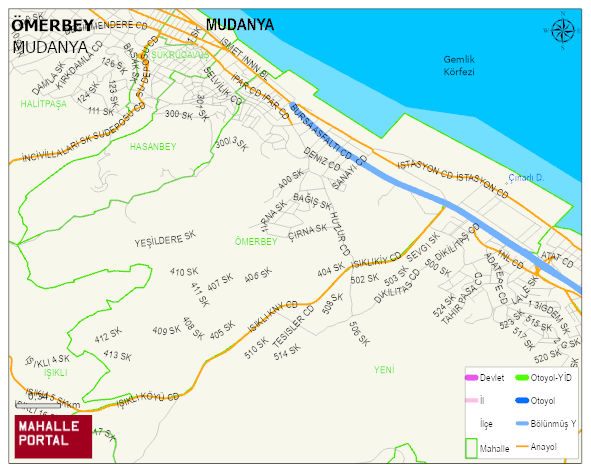Click the 502 SK street label
Screen dimensions: 591x472
point(364,279)
